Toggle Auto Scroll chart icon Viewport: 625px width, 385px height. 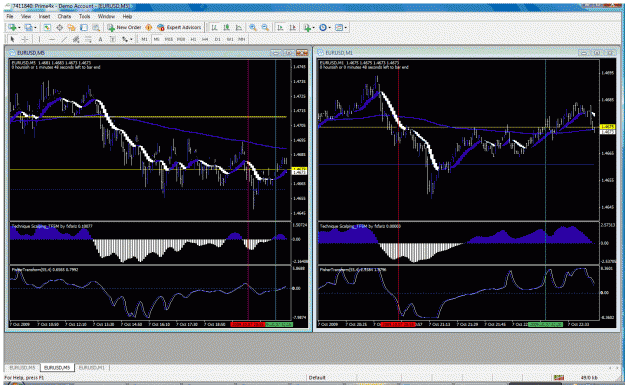(280, 28)
